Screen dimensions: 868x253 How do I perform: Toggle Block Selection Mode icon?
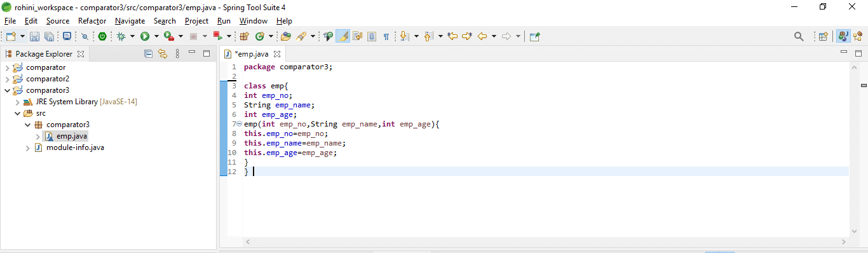[372, 37]
